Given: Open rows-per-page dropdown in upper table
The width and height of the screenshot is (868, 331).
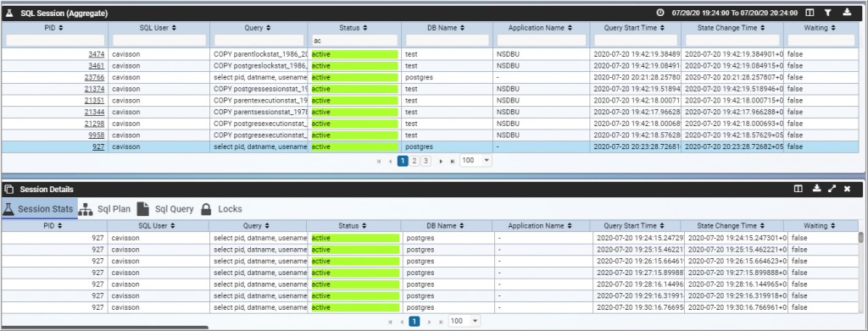Looking at the screenshot, I should (476, 160).
